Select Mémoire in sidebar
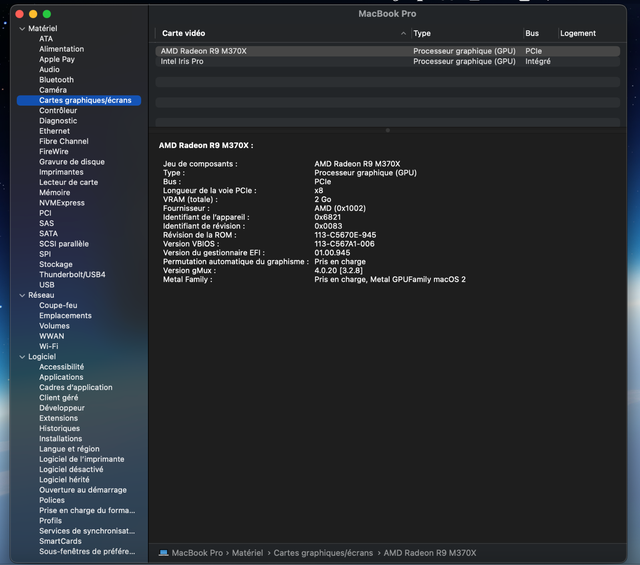This screenshot has height=565, width=640. [55, 192]
